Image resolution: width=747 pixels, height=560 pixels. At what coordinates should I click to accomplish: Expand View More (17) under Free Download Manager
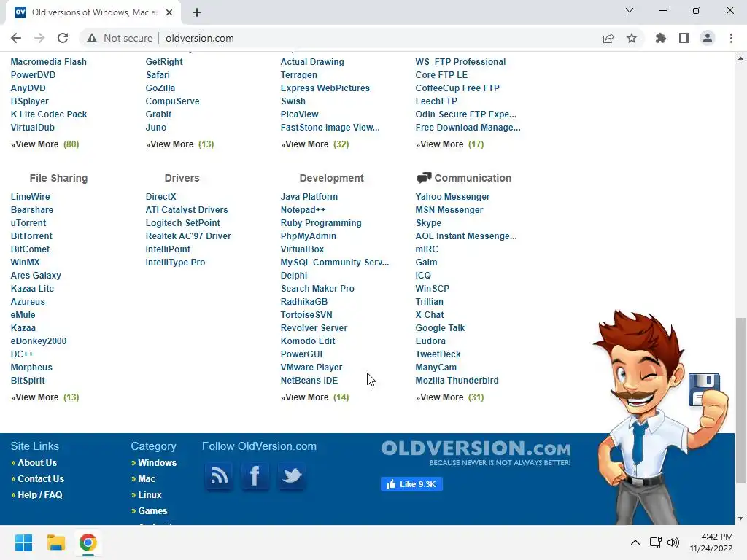(449, 144)
